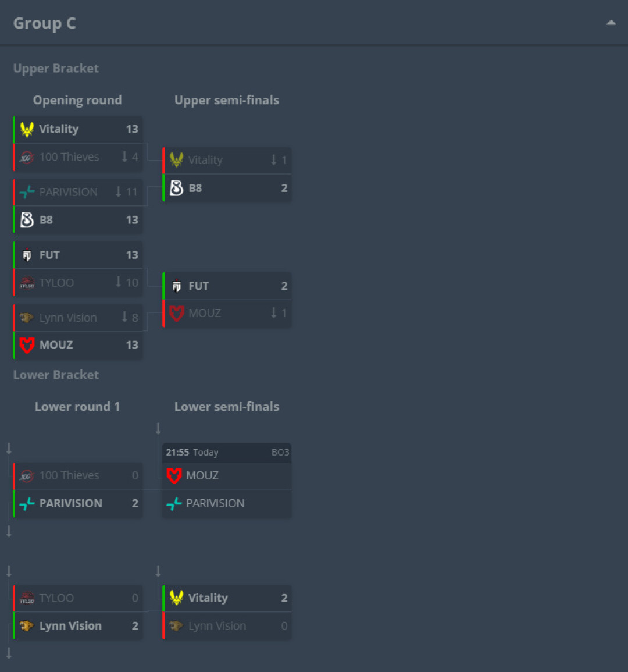The height and width of the screenshot is (672, 628).
Task: Click BO3 label on upcoming match
Action: (x=280, y=453)
